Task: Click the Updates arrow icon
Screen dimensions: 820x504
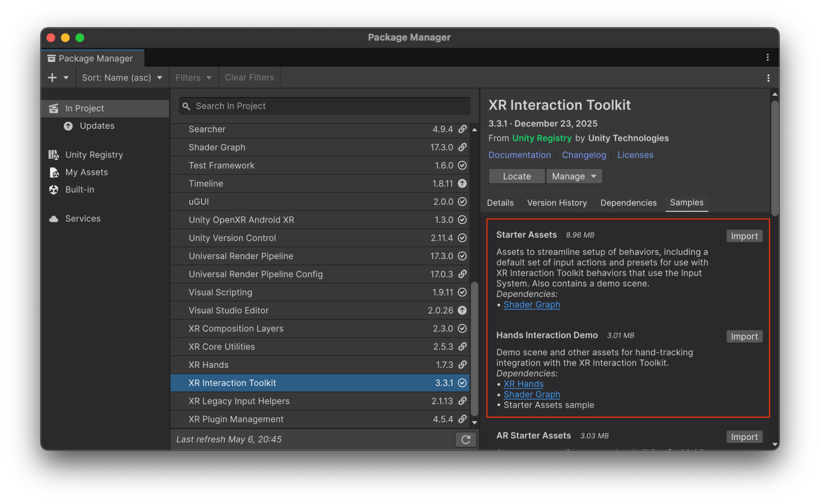Action: pos(68,126)
